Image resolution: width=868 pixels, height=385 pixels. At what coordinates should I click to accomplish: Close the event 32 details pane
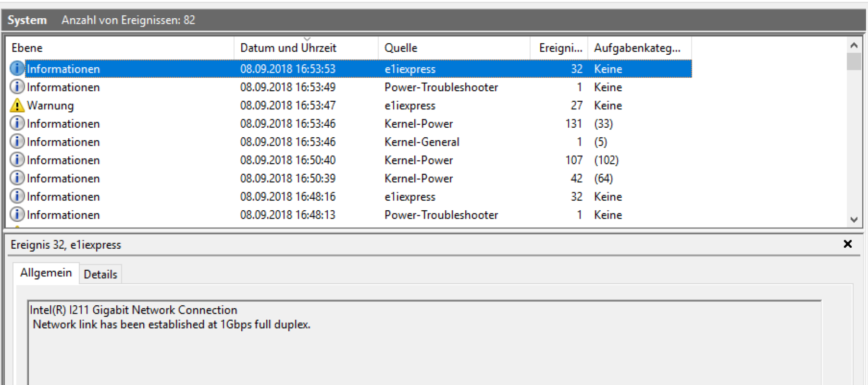coord(848,244)
